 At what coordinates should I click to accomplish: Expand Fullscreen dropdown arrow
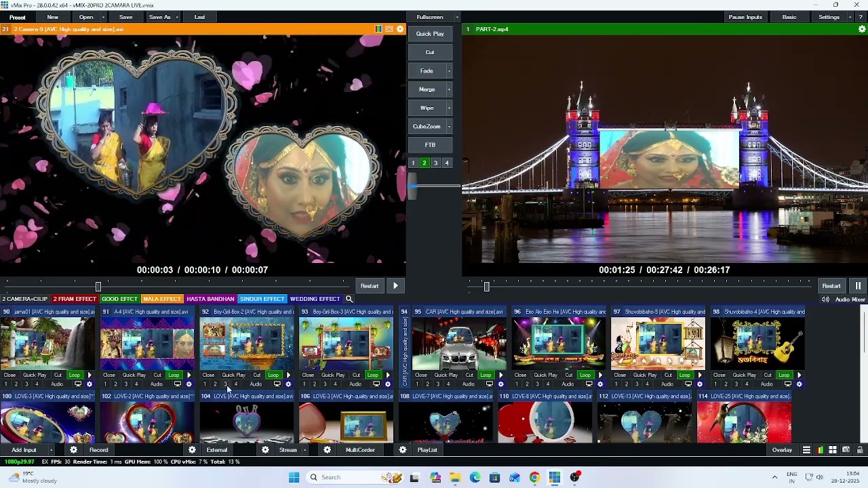(457, 17)
